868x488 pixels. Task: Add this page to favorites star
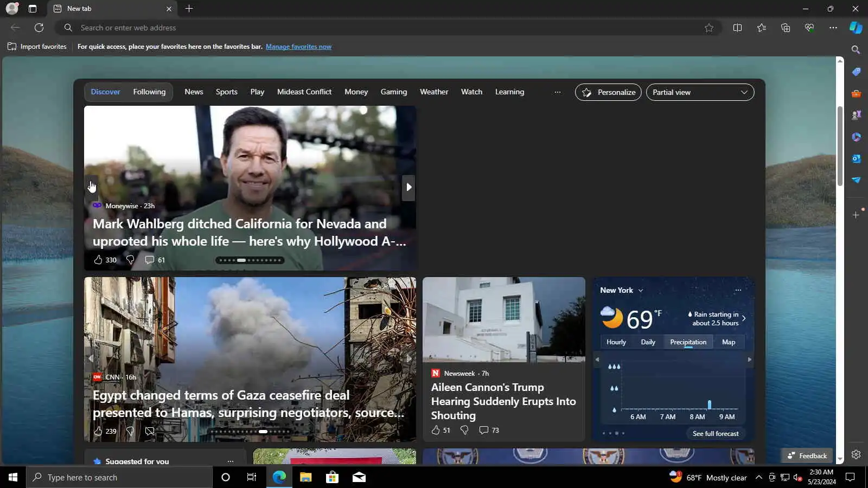pyautogui.click(x=709, y=28)
